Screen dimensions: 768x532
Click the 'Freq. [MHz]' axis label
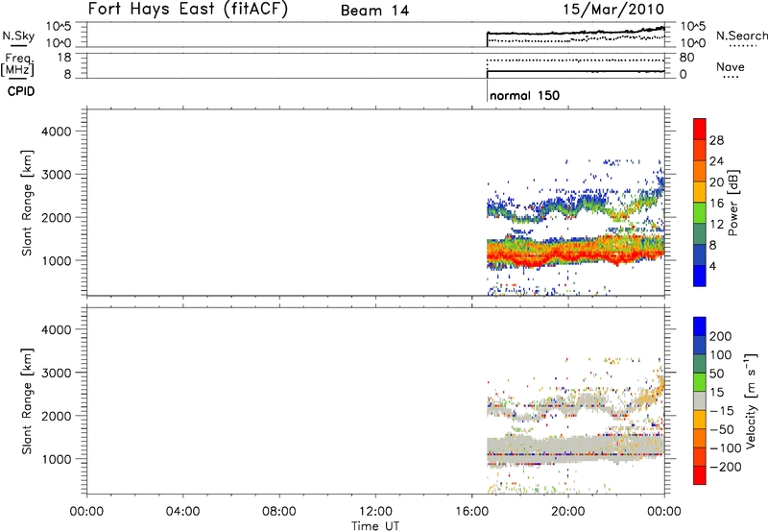(19, 64)
